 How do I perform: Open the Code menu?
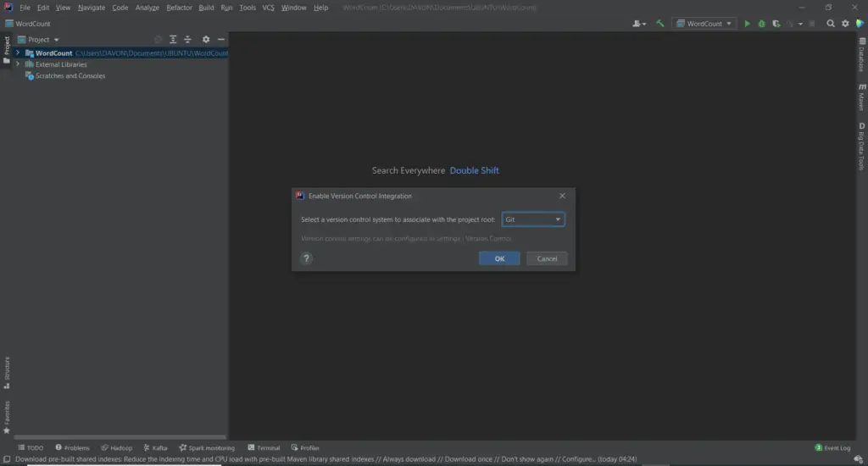(x=120, y=8)
